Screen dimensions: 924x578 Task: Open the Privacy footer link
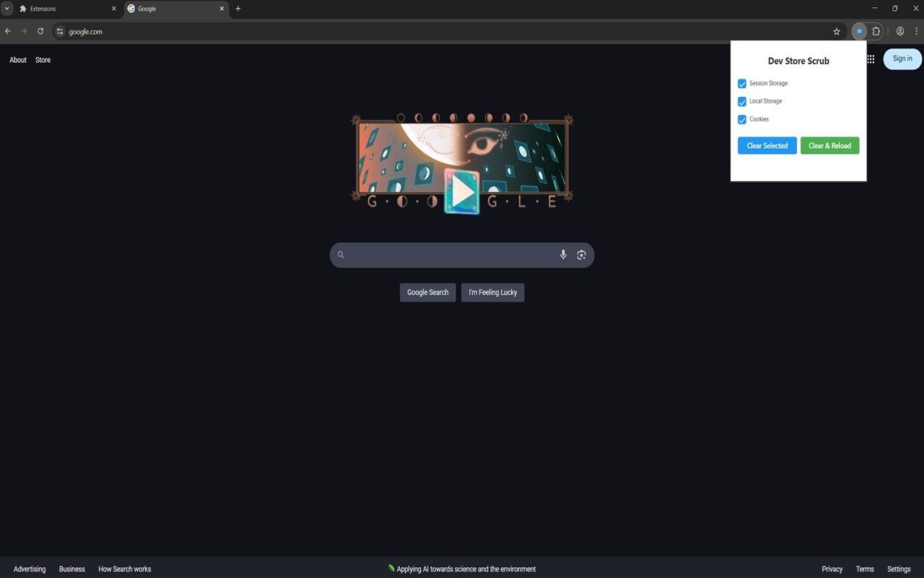click(x=832, y=569)
